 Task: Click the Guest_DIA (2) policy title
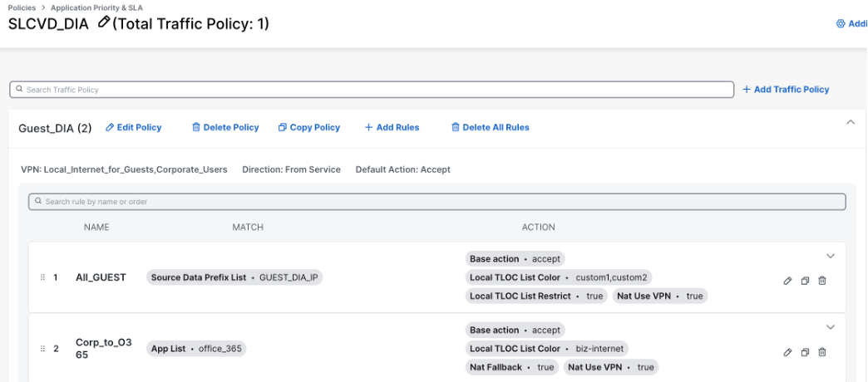tap(56, 128)
